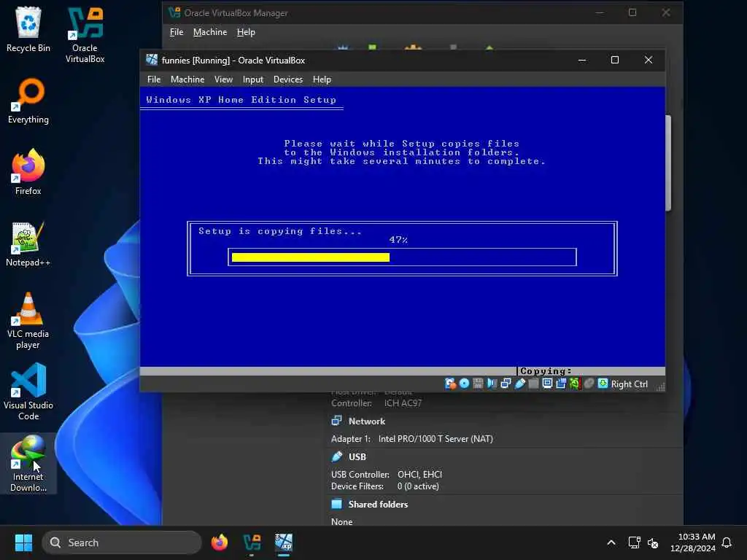Click the shared folders indicator in VM status bar
The height and width of the screenshot is (560, 747).
(533, 384)
